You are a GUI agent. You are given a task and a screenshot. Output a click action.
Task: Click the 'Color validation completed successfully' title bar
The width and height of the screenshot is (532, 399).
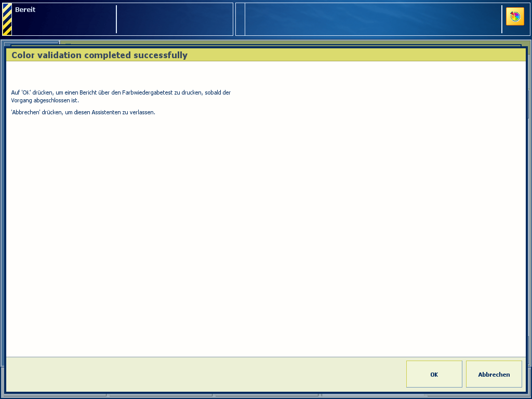[266, 55]
